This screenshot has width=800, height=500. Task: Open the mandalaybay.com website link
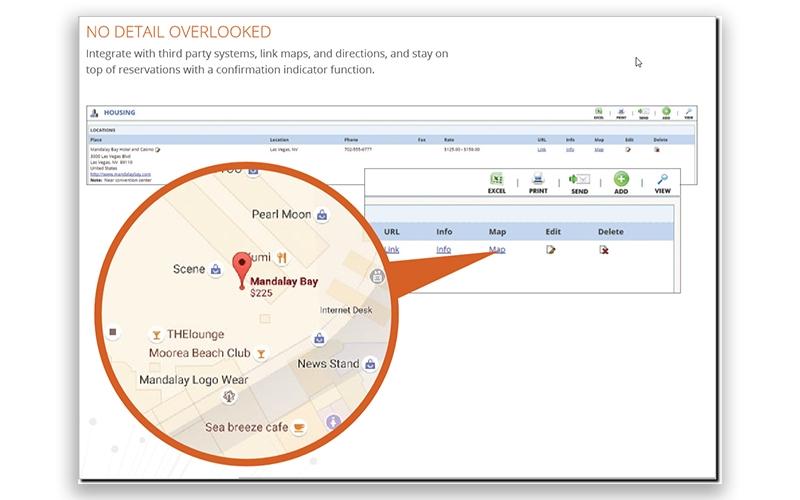(x=120, y=174)
